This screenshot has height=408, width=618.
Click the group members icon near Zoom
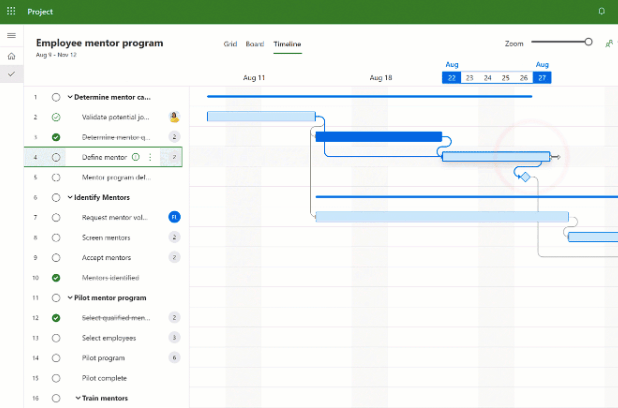[609, 44]
